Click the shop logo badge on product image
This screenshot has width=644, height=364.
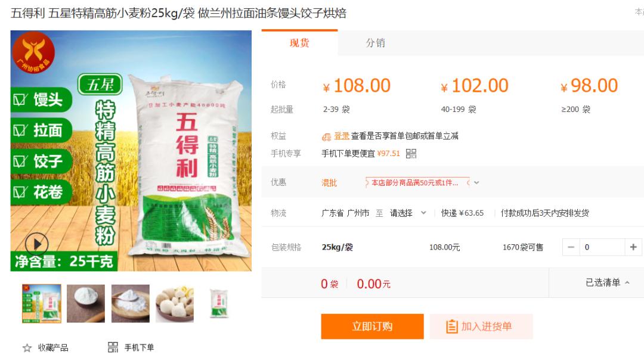(x=33, y=52)
